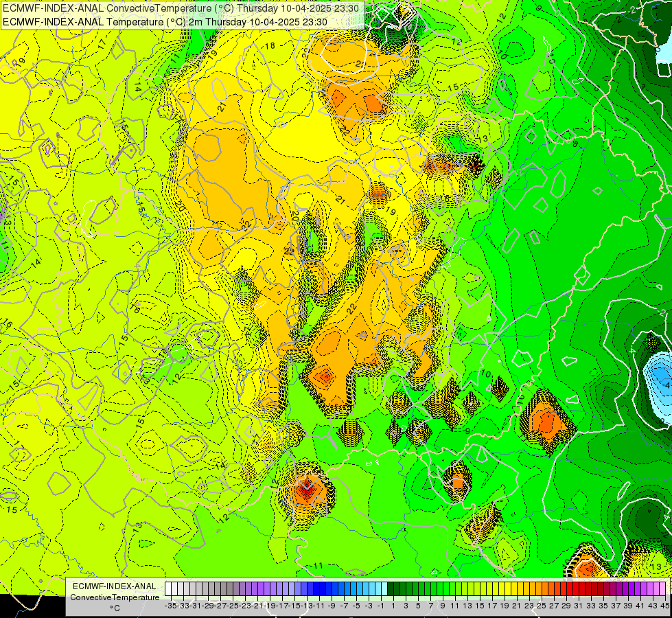Click the Temperature 2m title line
The width and height of the screenshot is (672, 618).
click(165, 22)
